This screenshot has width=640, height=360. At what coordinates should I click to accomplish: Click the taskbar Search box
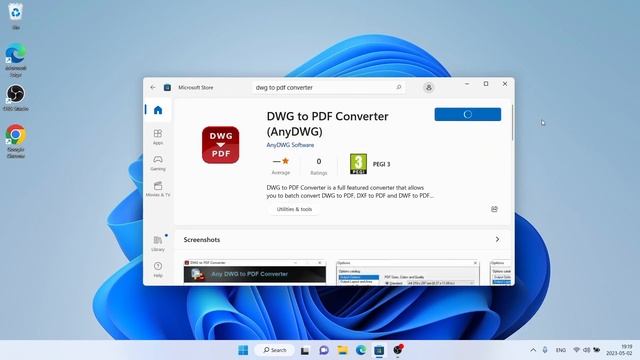[274, 350]
